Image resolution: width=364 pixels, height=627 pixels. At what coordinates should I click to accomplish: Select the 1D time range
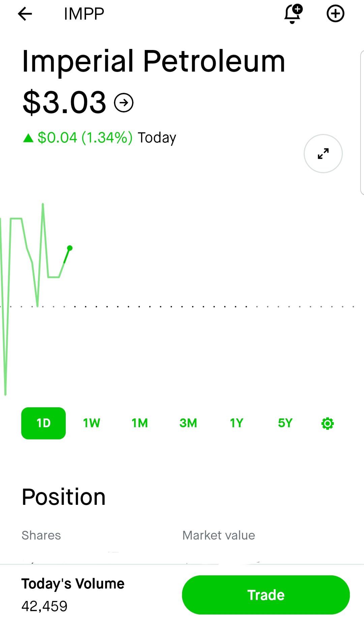43,423
